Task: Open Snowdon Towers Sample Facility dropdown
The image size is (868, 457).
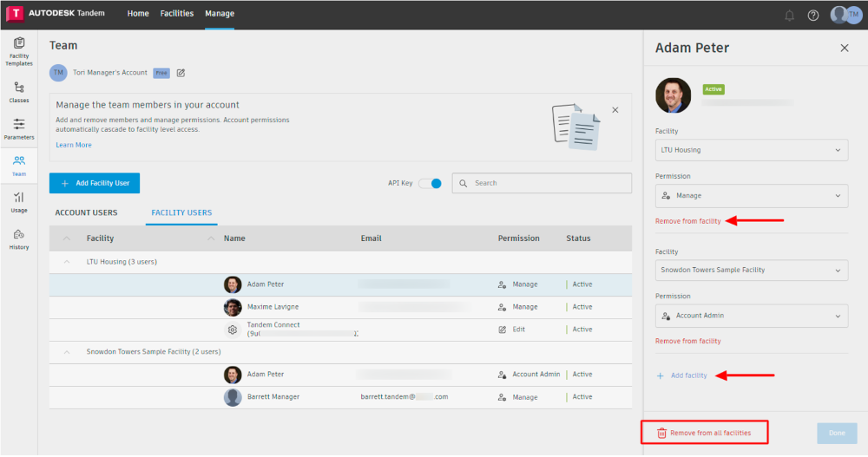Action: click(751, 270)
